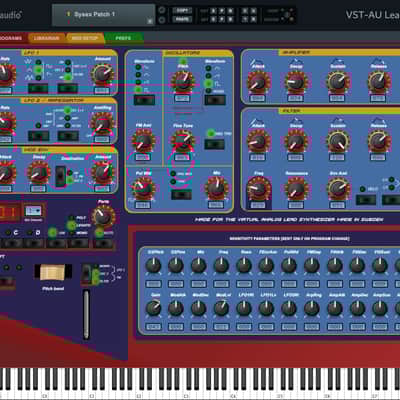Click the Filter Release envelope icon
The width and height of the screenshot is (400, 400).
378,121
